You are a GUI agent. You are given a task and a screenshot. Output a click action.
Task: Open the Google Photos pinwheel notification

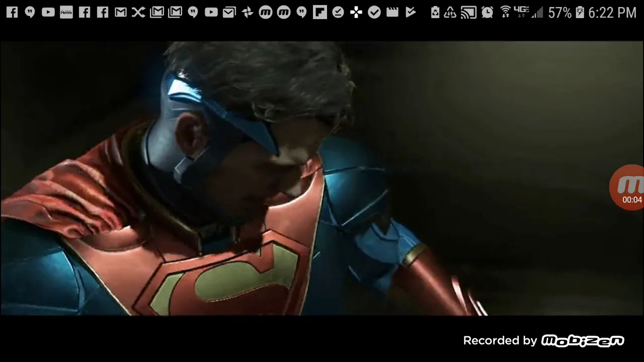(247, 12)
